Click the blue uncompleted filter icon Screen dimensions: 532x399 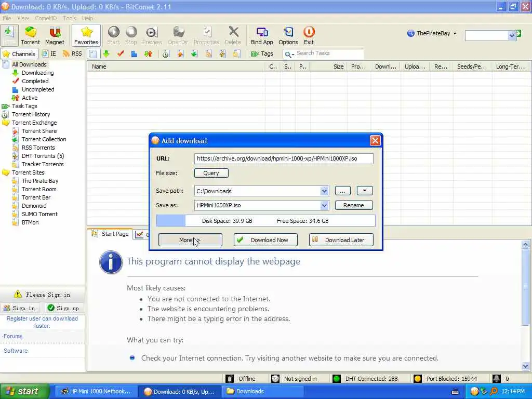point(135,54)
